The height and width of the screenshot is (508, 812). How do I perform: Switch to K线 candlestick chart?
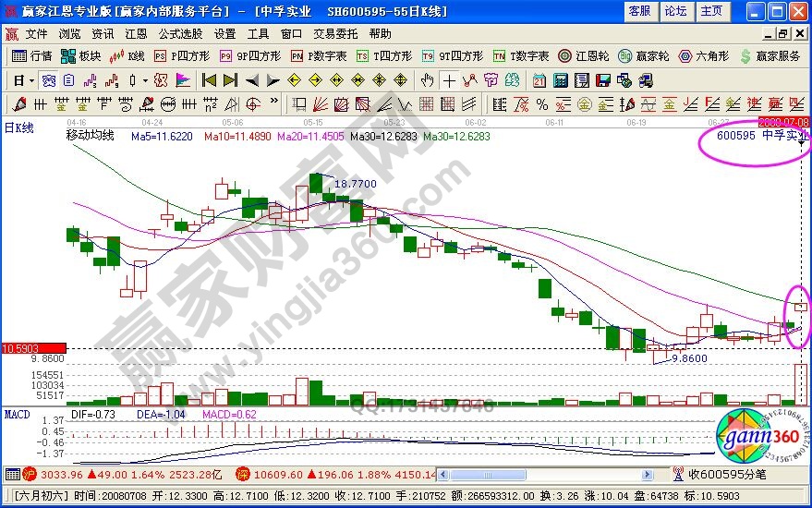tap(128, 55)
